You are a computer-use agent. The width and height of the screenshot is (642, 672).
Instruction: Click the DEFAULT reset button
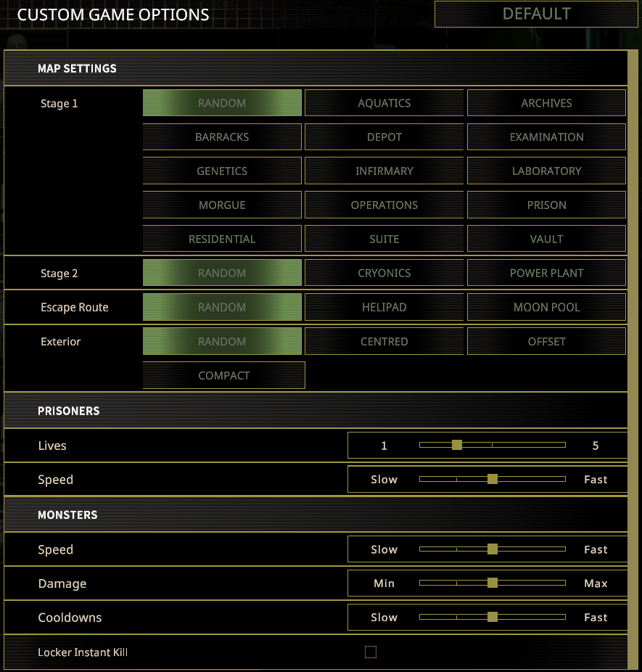pyautogui.click(x=536, y=15)
